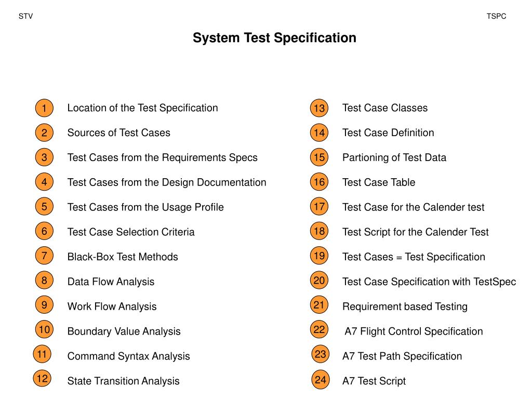Open Test Case Classes topic

click(x=385, y=108)
